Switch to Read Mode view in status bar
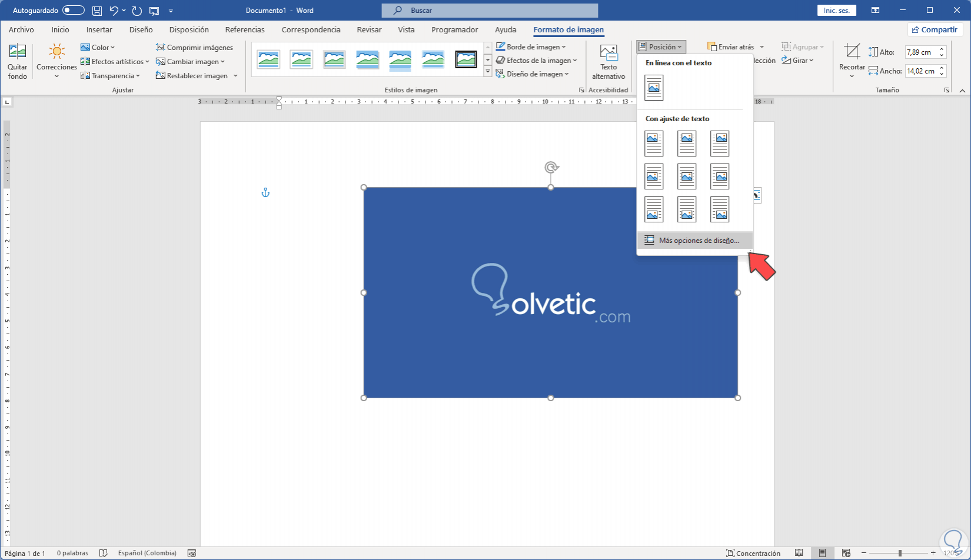This screenshot has height=560, width=971. tap(799, 553)
